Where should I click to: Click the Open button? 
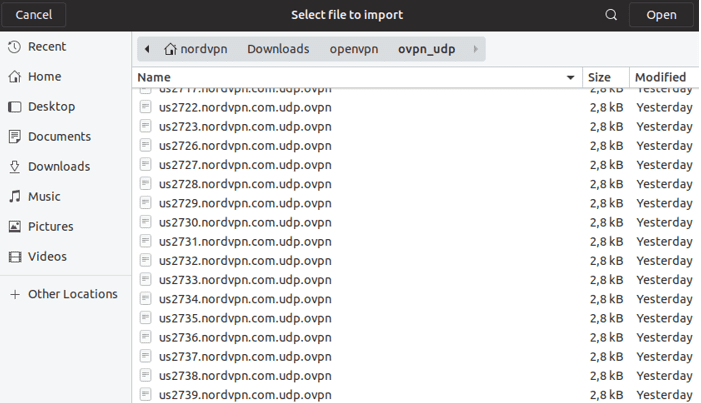tap(661, 15)
